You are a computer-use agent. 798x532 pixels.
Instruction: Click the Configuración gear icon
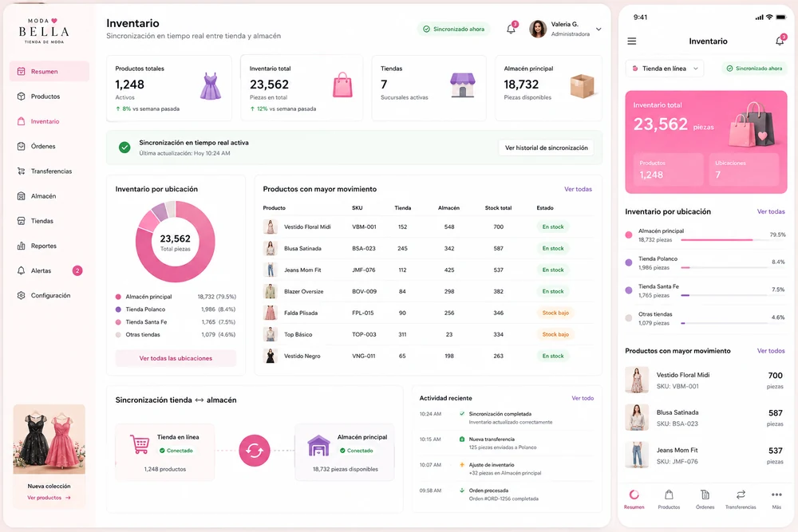coord(21,295)
